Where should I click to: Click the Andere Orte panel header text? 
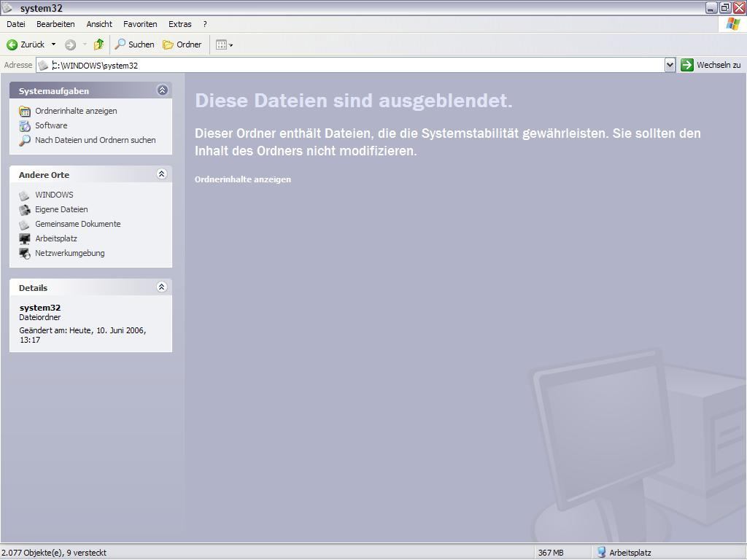tap(44, 175)
